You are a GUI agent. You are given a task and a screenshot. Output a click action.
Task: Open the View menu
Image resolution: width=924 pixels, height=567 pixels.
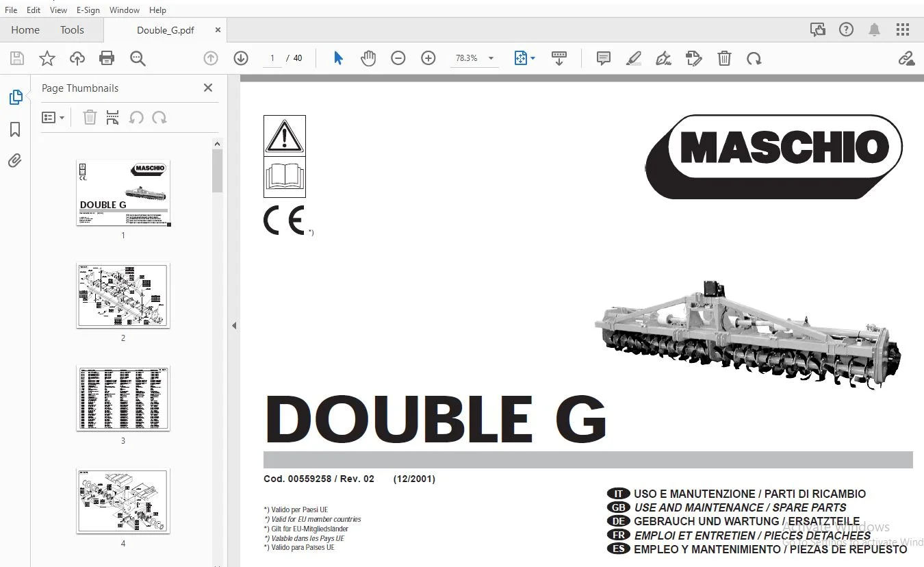pyautogui.click(x=59, y=10)
